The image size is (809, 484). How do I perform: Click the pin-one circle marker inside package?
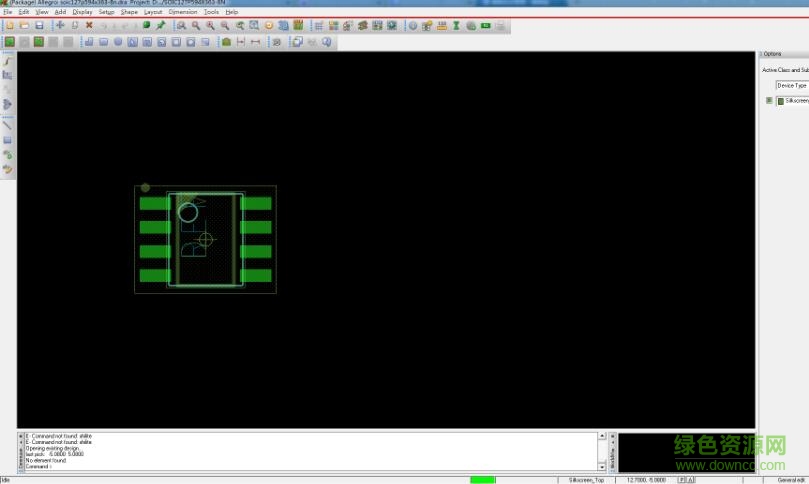click(x=188, y=213)
